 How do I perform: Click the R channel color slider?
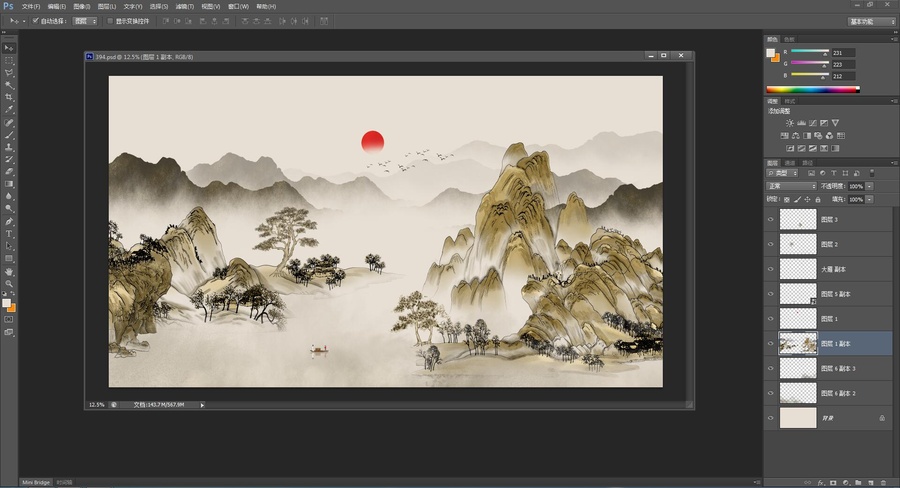click(809, 52)
